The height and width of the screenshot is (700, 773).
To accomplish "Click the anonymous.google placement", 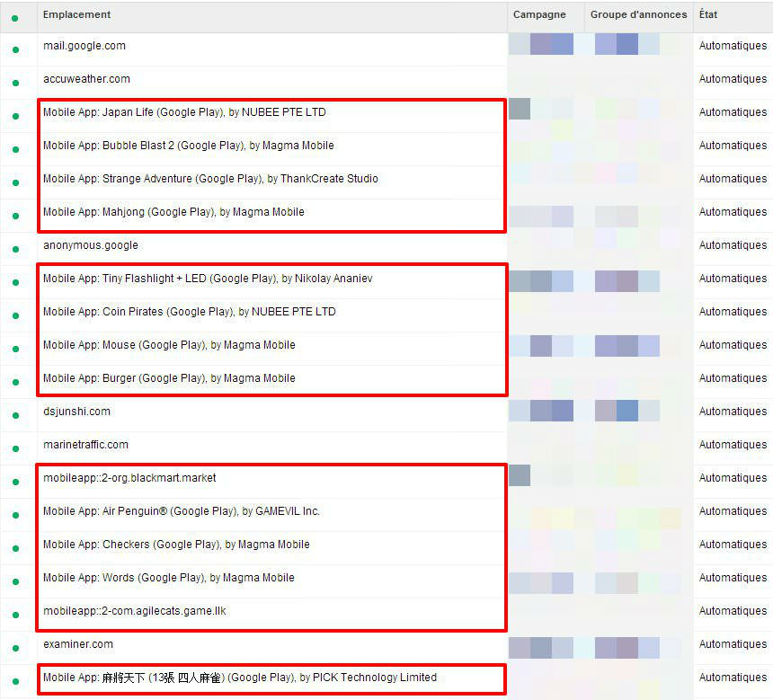I will pyautogui.click(x=91, y=245).
